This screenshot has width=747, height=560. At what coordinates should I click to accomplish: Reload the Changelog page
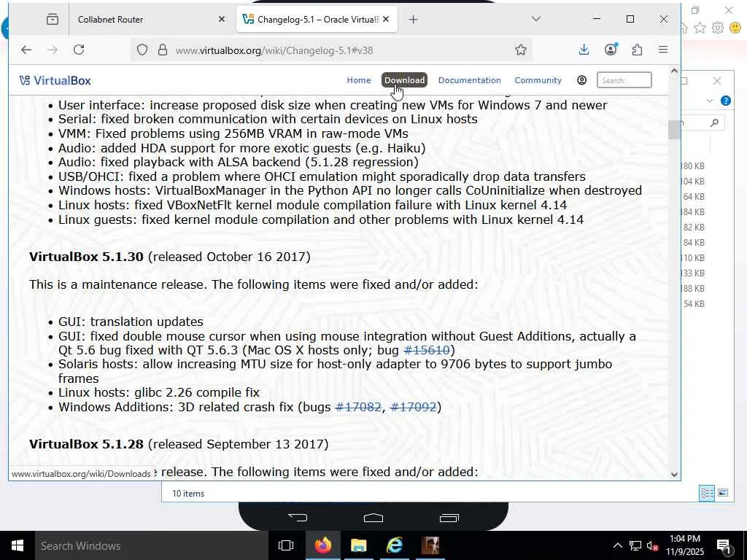pos(79,50)
